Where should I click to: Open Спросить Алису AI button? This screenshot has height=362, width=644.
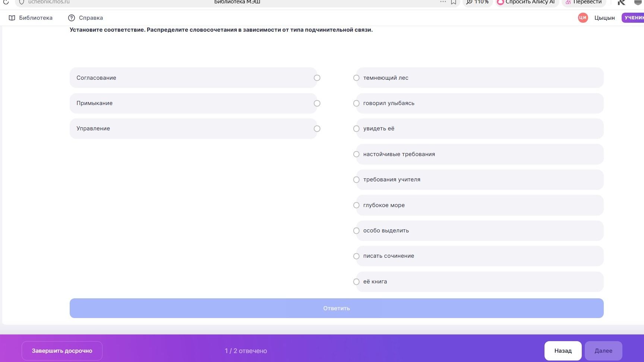tap(527, 2)
